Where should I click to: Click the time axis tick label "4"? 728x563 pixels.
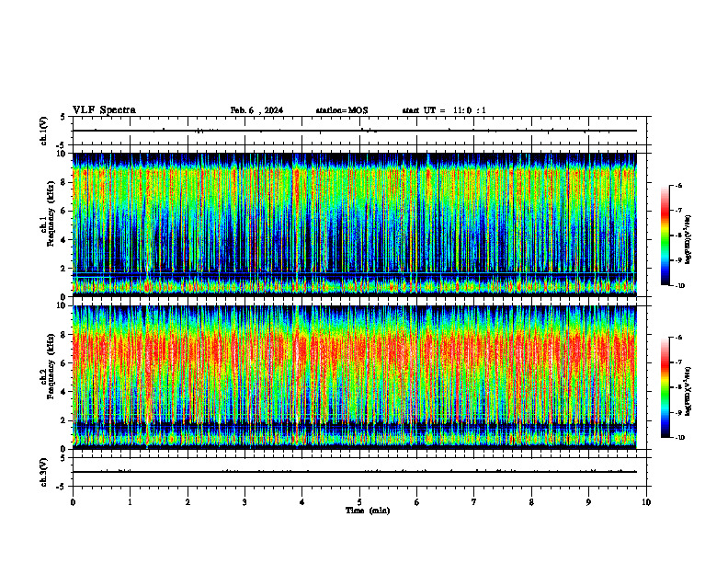pyautogui.click(x=302, y=502)
